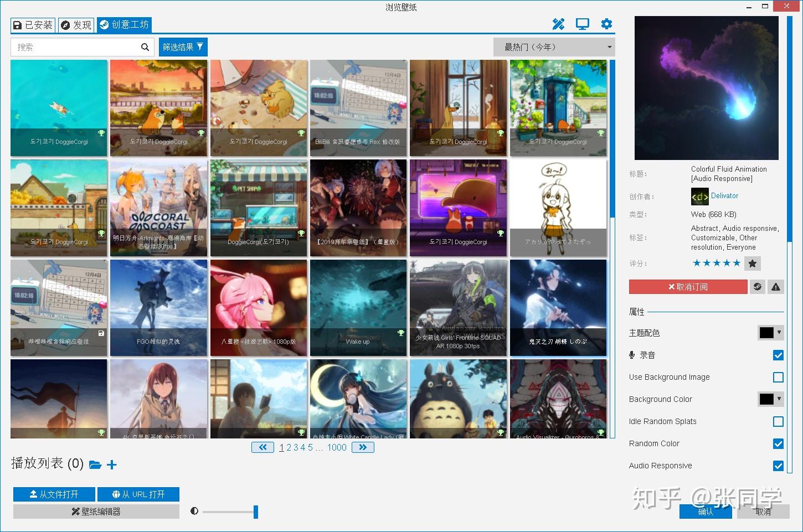
Task: Click properties panel vertical scrollbar
Action: tap(790, 244)
